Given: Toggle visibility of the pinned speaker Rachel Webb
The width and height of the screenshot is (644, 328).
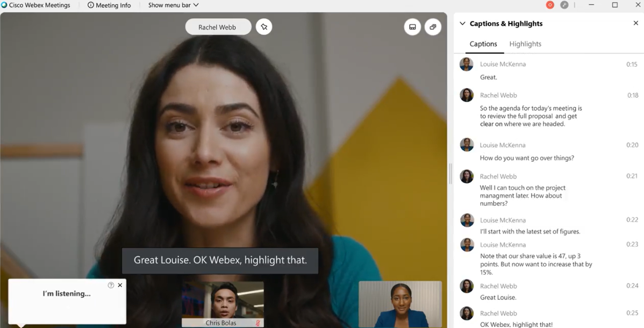Looking at the screenshot, I should coord(264,26).
